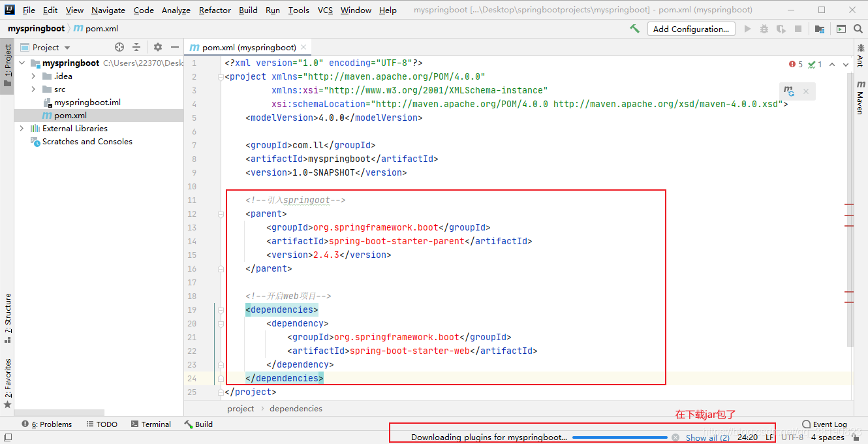The image size is (868, 444).
Task: Hide the Project panel with minus icon
Action: tap(175, 47)
